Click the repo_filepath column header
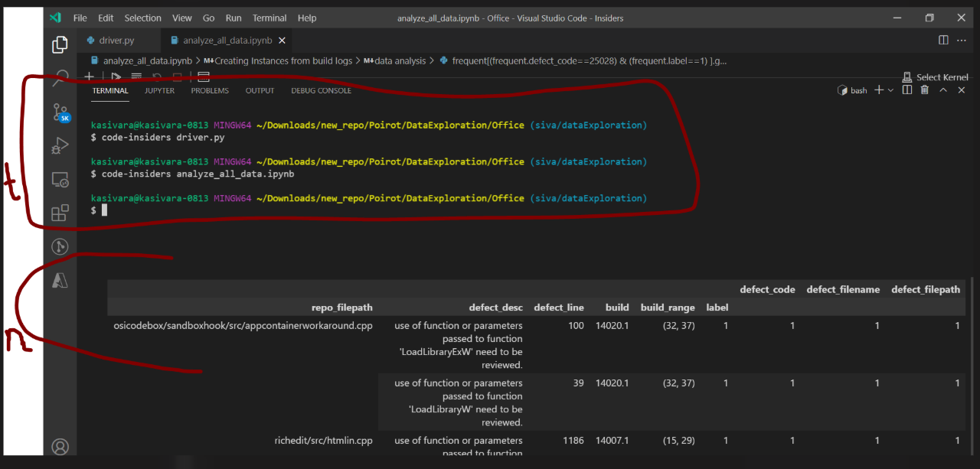This screenshot has width=980, height=469. tap(341, 308)
